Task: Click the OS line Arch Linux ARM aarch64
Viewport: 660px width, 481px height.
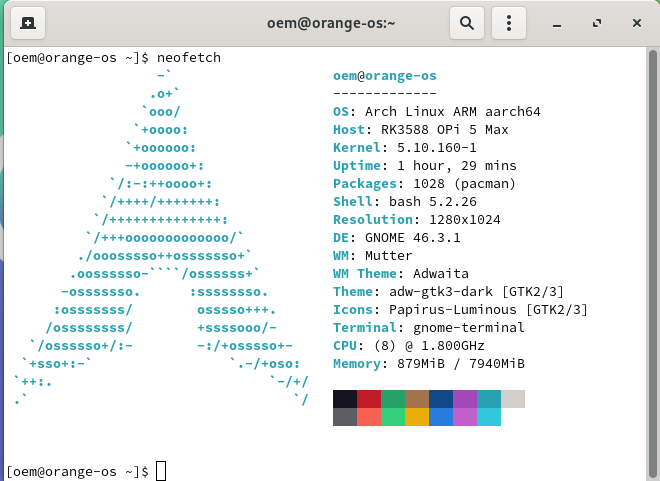Action: tap(436, 112)
